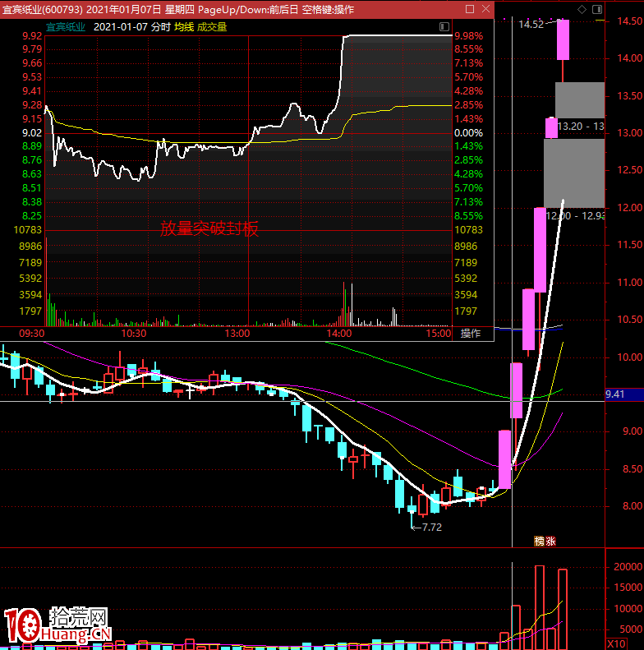Select the 7.72 low price marker
The image size is (644, 650).
432,528
